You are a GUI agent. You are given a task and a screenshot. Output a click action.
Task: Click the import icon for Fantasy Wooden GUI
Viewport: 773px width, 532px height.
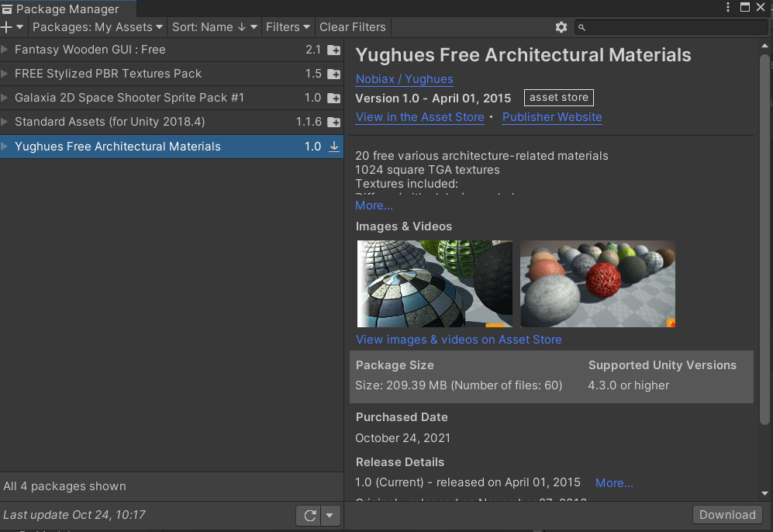click(333, 50)
